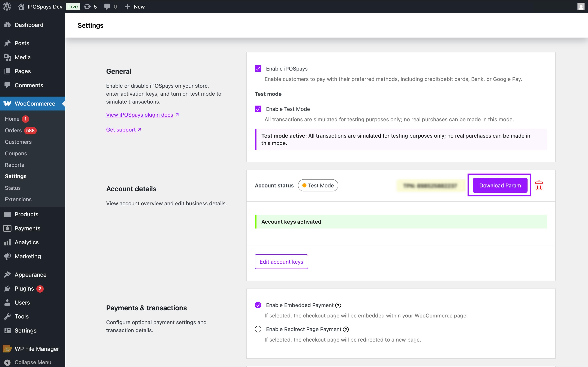588x367 pixels.
Task: Open WP File Manager from sidebar
Action: pyautogui.click(x=36, y=349)
